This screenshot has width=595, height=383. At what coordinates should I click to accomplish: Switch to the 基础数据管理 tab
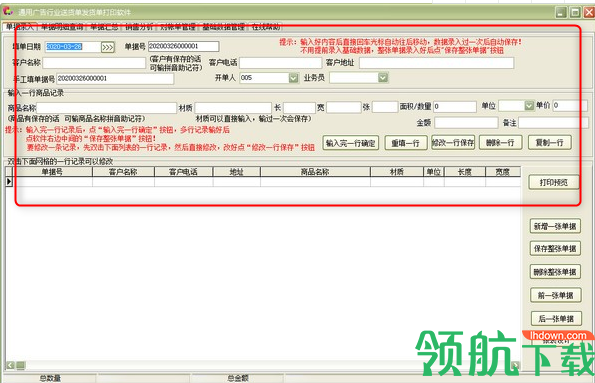223,27
